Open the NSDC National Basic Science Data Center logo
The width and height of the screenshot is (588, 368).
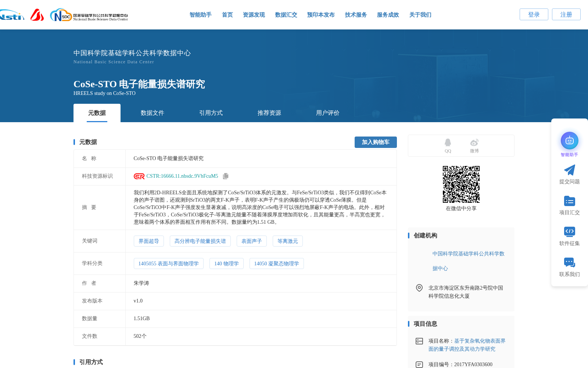pos(89,15)
